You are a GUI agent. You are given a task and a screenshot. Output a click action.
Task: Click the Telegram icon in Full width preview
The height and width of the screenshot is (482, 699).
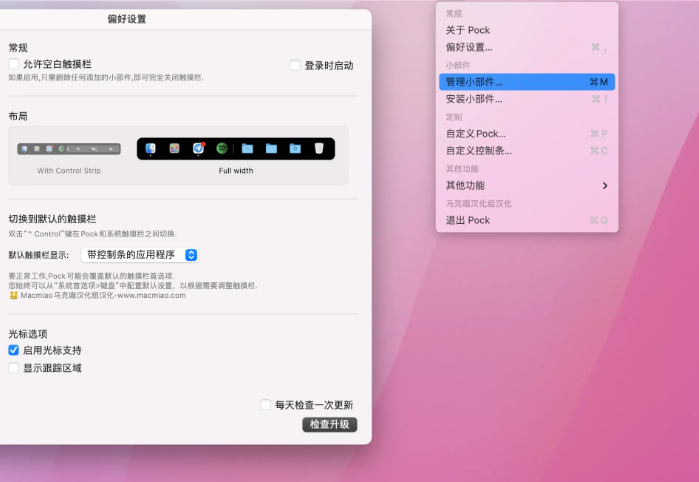[198, 148]
